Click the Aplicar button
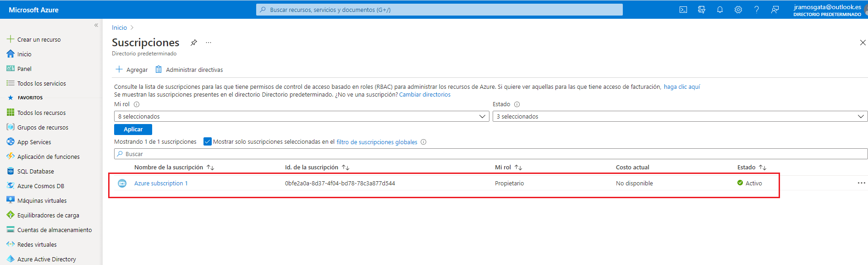Screen dimensions: 868x265 pos(133,130)
